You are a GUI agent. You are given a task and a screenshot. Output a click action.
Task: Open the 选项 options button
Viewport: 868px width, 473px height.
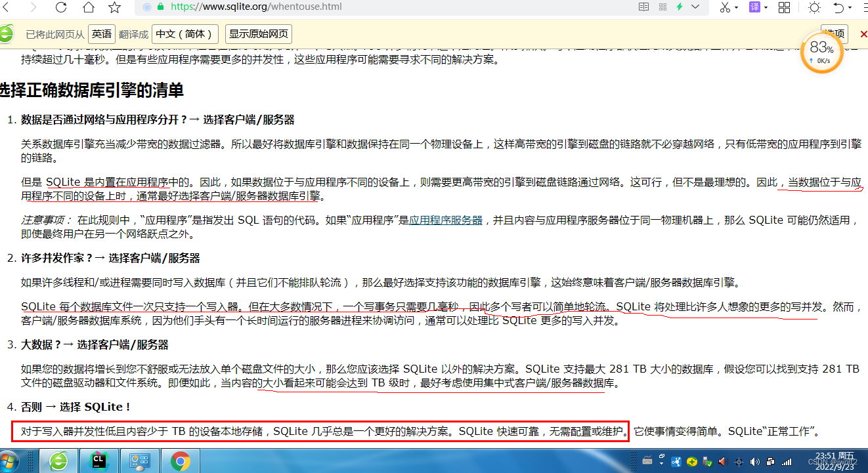(833, 33)
